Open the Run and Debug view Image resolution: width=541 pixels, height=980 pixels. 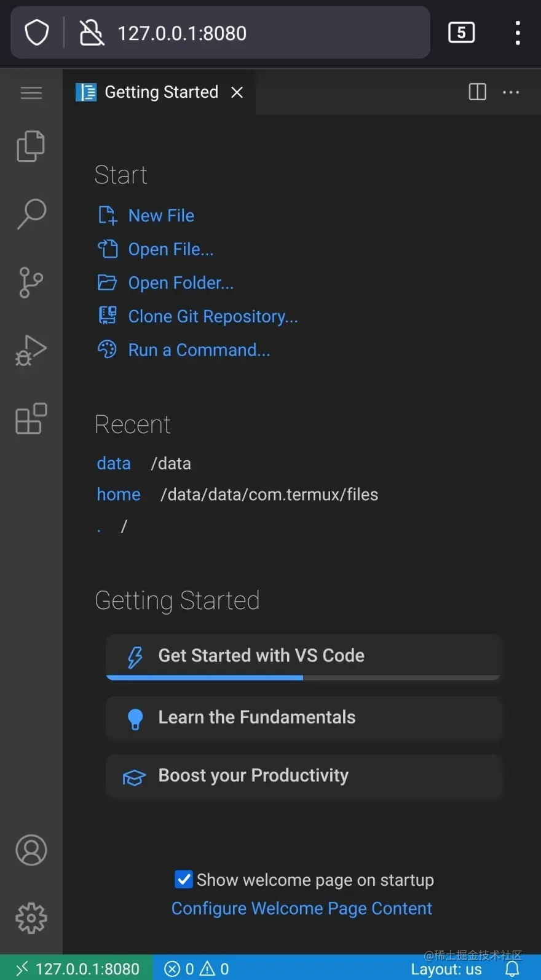coord(31,350)
